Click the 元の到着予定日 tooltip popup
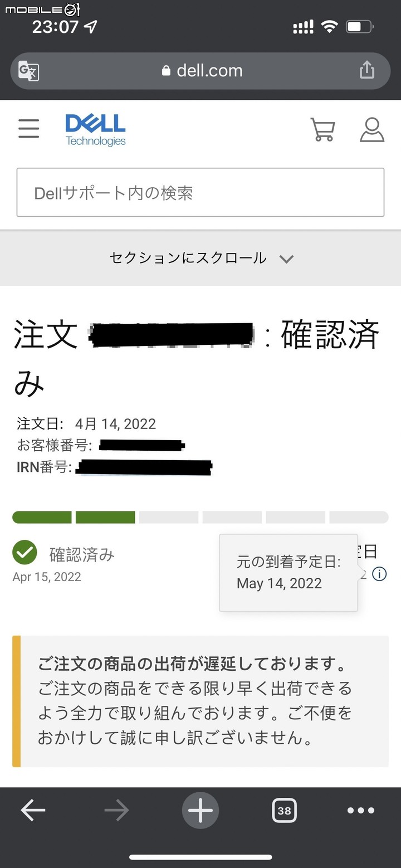This screenshot has height=868, width=401. [288, 573]
